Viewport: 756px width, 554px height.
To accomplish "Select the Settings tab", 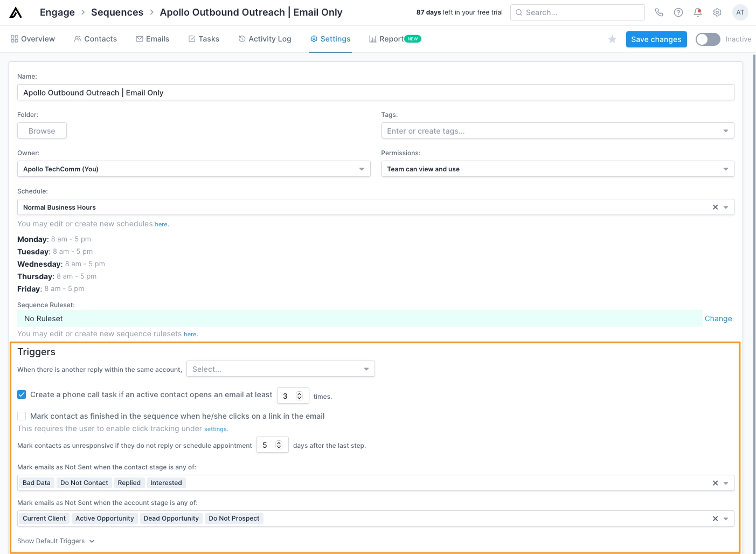I will click(x=330, y=39).
